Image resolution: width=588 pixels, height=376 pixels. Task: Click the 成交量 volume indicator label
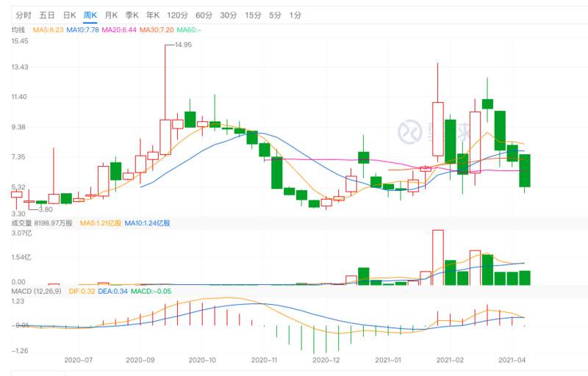pyautogui.click(x=21, y=222)
